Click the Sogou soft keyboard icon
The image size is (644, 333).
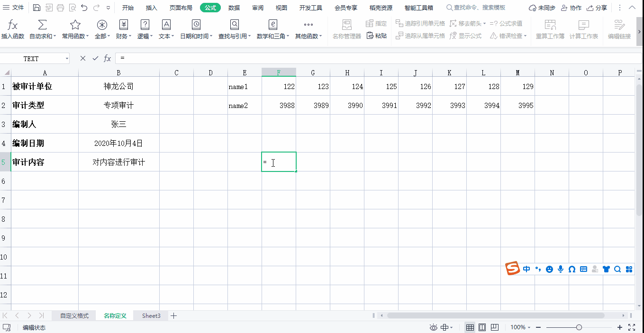pos(583,269)
